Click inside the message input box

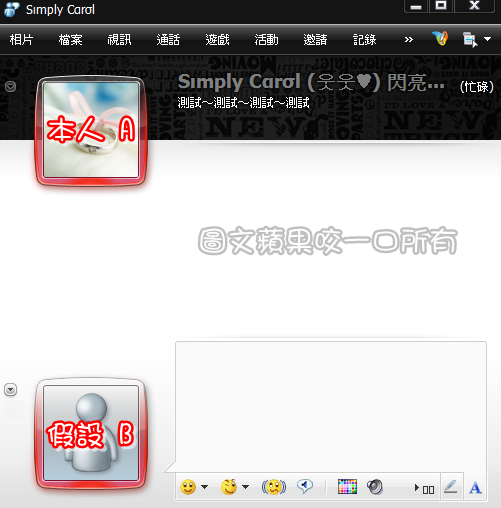click(331, 407)
